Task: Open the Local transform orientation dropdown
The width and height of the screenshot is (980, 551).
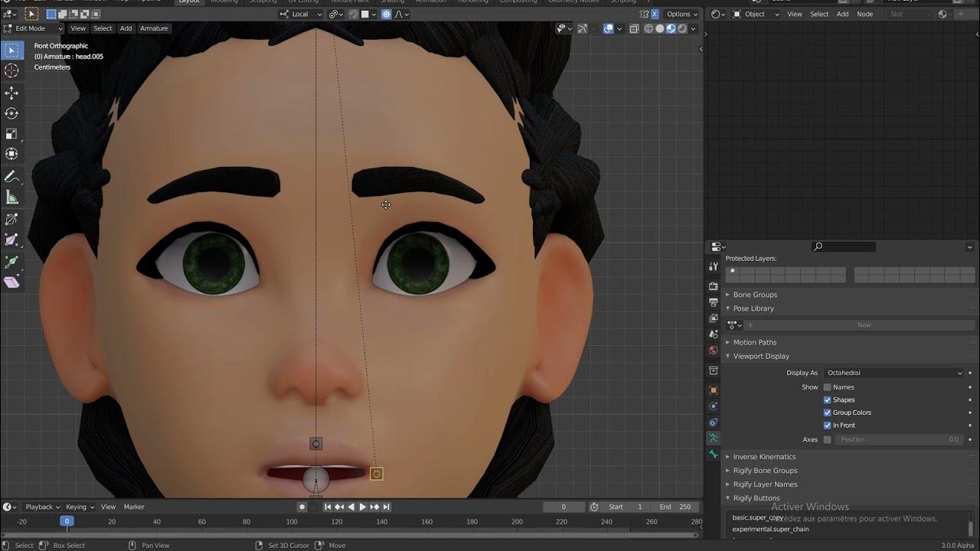Action: 299,14
